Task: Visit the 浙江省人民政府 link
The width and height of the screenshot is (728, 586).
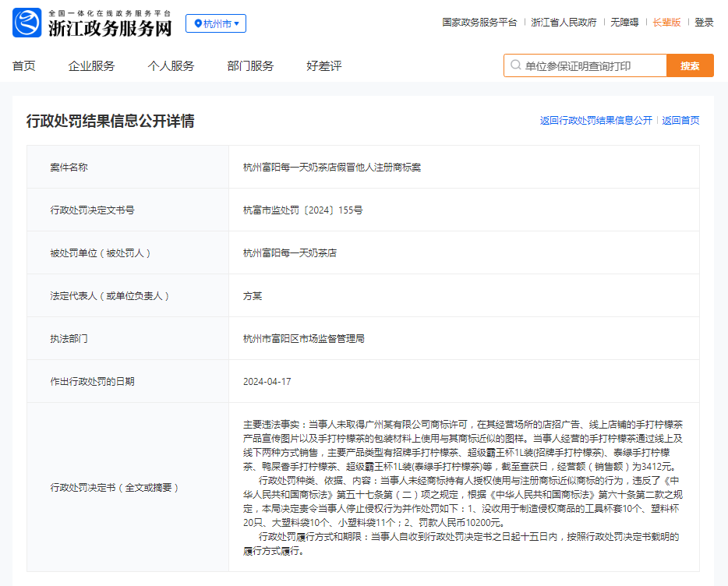Action: point(564,23)
